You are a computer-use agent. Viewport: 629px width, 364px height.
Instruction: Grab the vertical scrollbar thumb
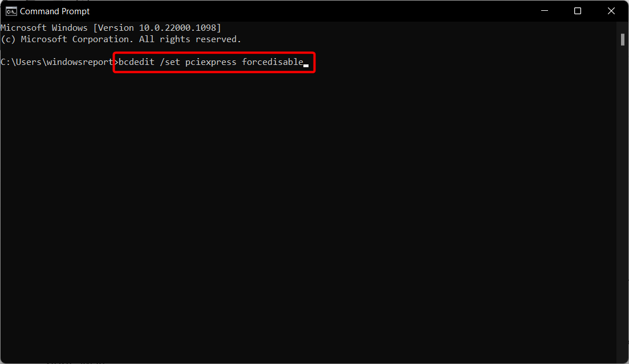point(623,40)
